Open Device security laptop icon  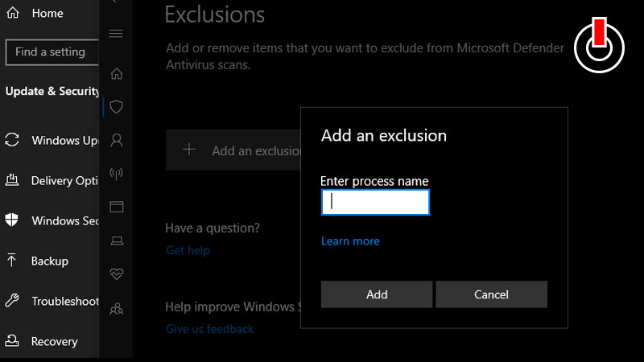pyautogui.click(x=117, y=241)
